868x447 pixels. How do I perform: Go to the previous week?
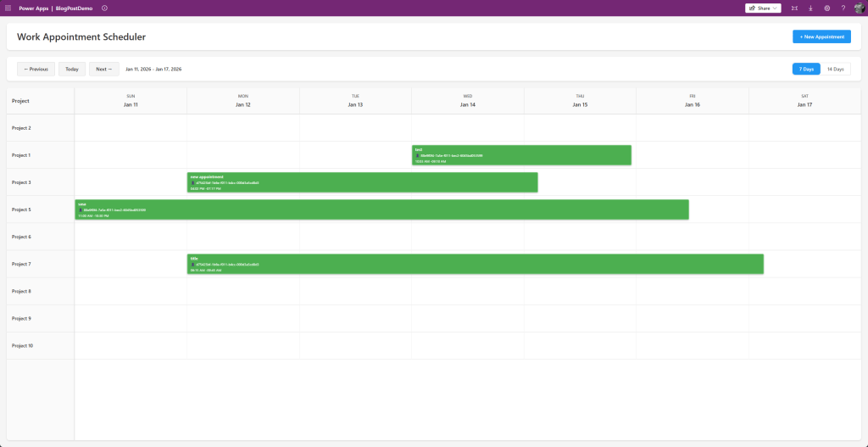click(36, 69)
